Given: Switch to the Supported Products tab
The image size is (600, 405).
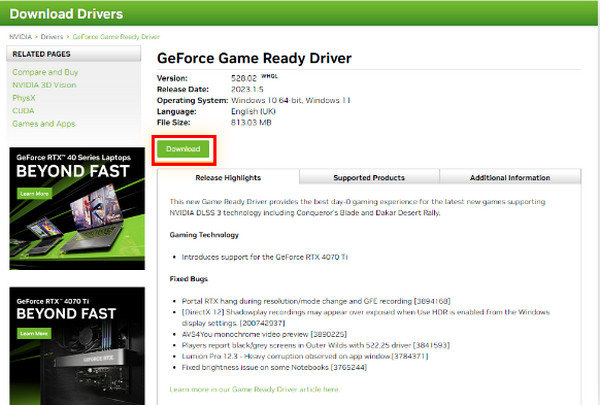Looking at the screenshot, I should click(369, 178).
